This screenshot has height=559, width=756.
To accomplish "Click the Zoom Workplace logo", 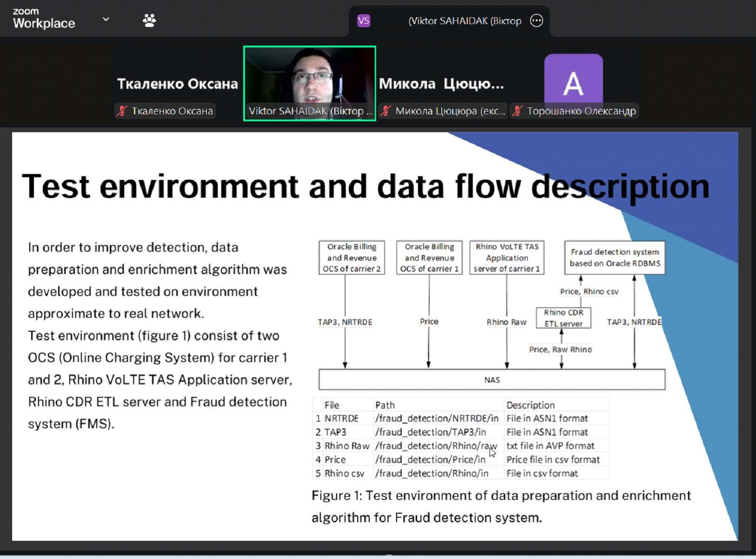I will [44, 19].
